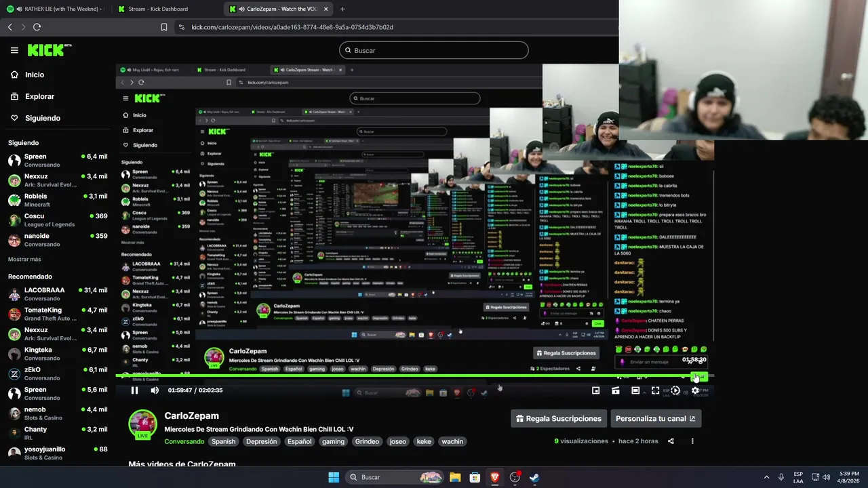
Task: Open zEkO recommended channel
Action: click(58, 373)
